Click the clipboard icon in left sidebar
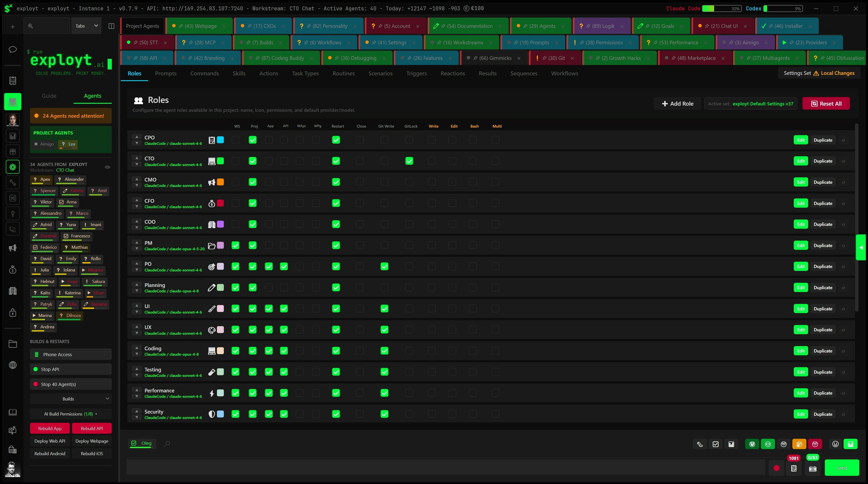This screenshot has height=484, width=868. tap(13, 81)
